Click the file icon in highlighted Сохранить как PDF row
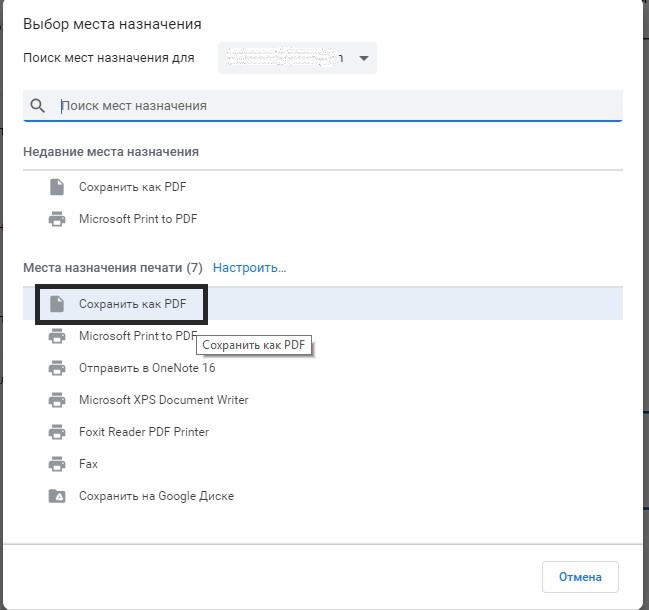Screen dimensions: 649x610 pos(58,303)
